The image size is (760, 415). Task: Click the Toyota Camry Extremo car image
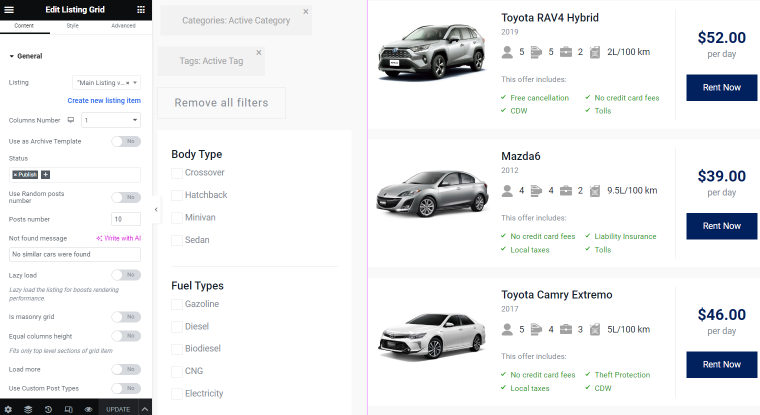tap(432, 335)
